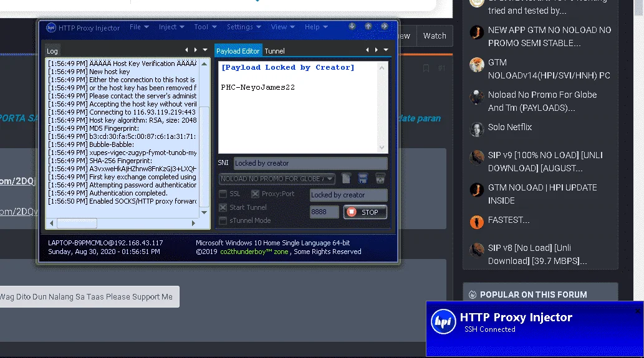Click the co2thunderboy zone link
The height and width of the screenshot is (358, 644).
pyautogui.click(x=254, y=252)
